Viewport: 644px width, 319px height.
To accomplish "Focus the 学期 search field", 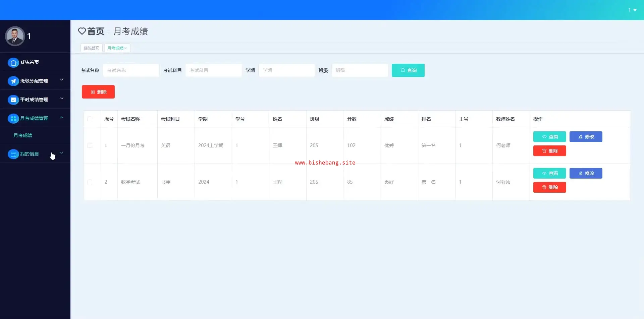I will coord(287,70).
